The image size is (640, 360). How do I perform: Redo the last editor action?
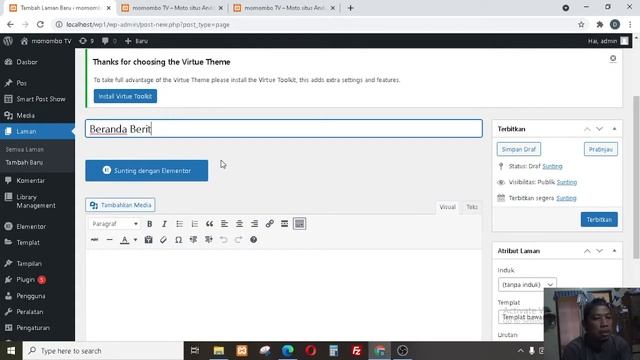click(238, 240)
